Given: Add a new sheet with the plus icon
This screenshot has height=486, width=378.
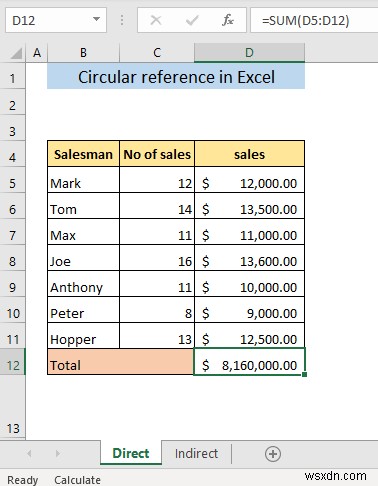Looking at the screenshot, I should pyautogui.click(x=273, y=454).
